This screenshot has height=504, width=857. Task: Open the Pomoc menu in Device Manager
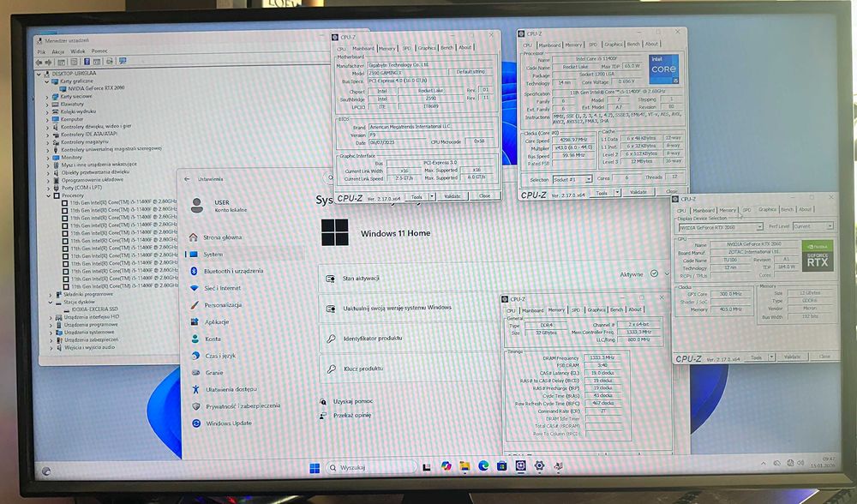(99, 51)
